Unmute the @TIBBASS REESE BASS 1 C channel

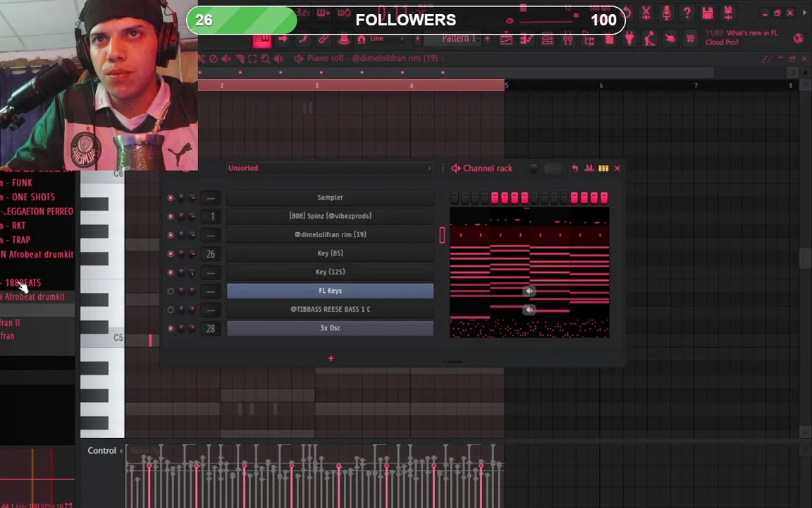pos(171,310)
